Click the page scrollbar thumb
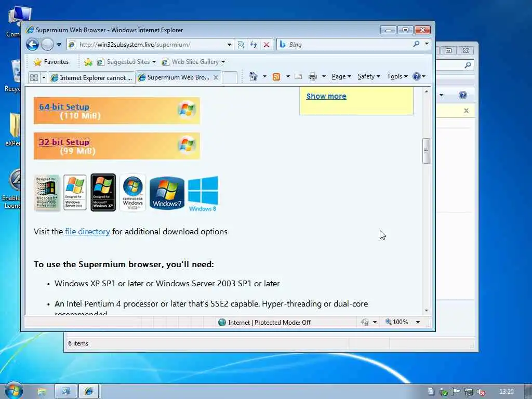The height and width of the screenshot is (399, 532). [427, 151]
